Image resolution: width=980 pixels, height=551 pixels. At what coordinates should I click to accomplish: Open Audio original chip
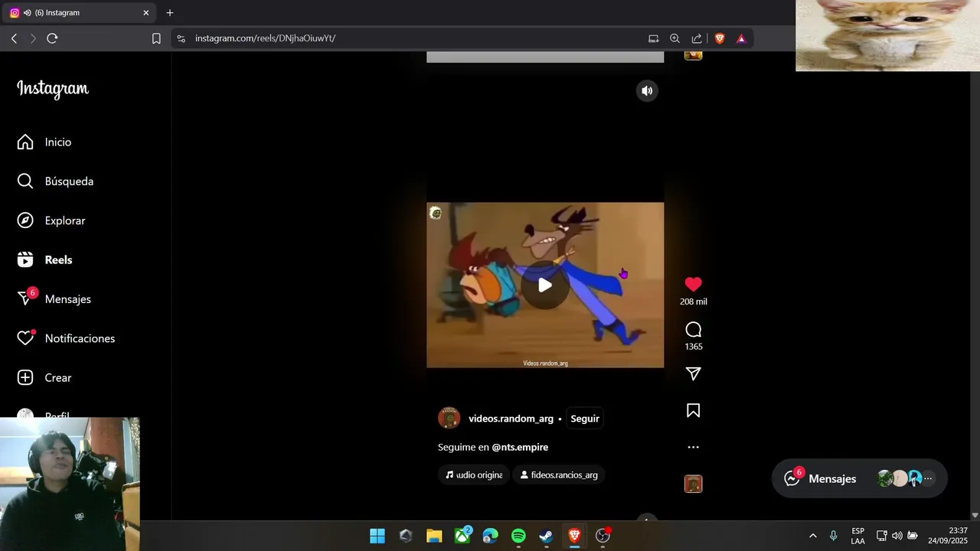474,475
